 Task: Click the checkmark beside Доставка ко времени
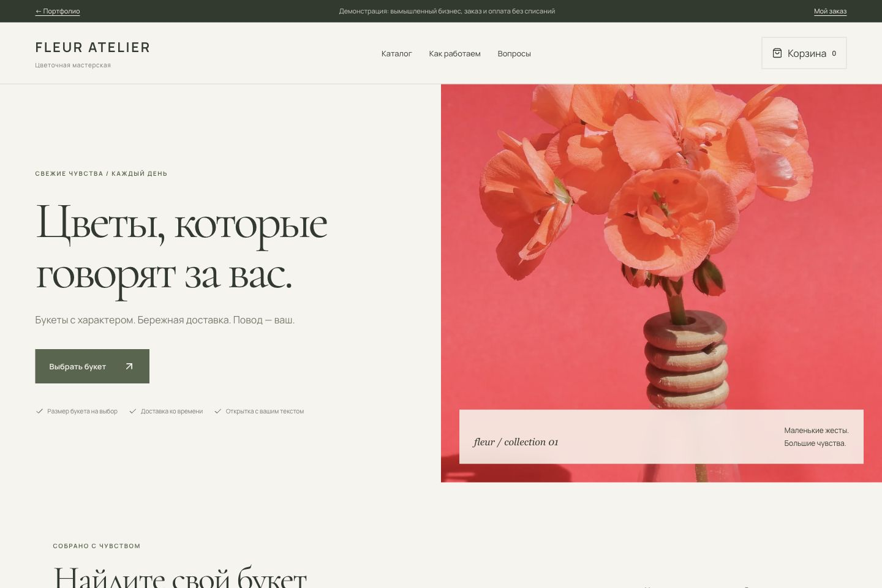click(x=132, y=411)
